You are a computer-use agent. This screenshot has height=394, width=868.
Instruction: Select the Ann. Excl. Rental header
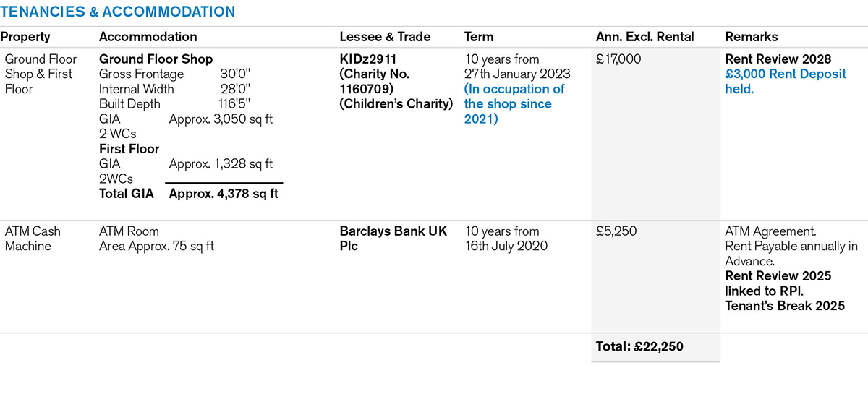click(x=644, y=37)
